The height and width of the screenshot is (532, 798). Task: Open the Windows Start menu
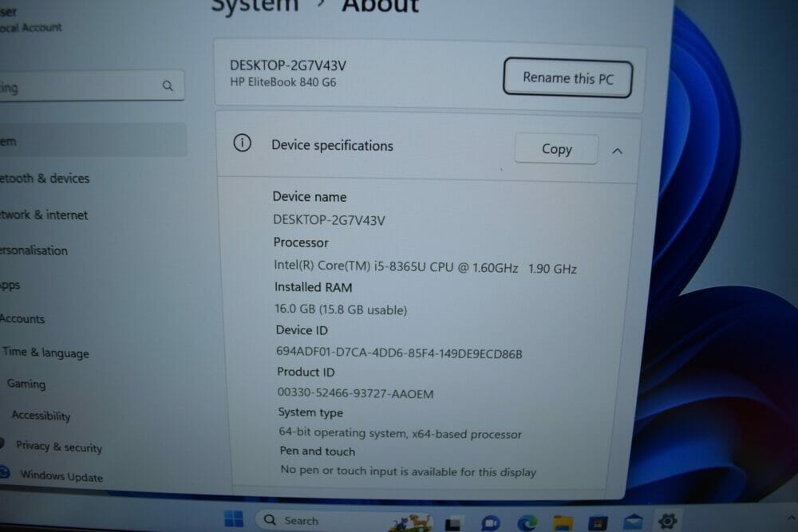point(234,518)
